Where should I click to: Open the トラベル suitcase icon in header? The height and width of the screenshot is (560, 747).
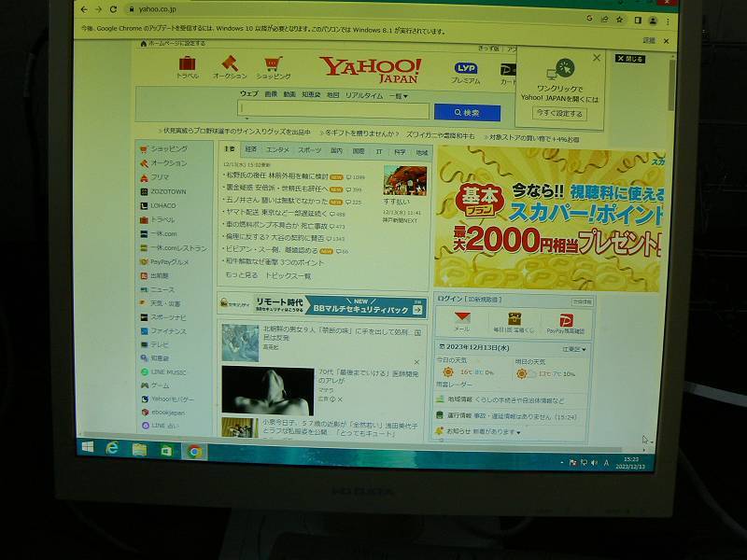click(x=188, y=67)
